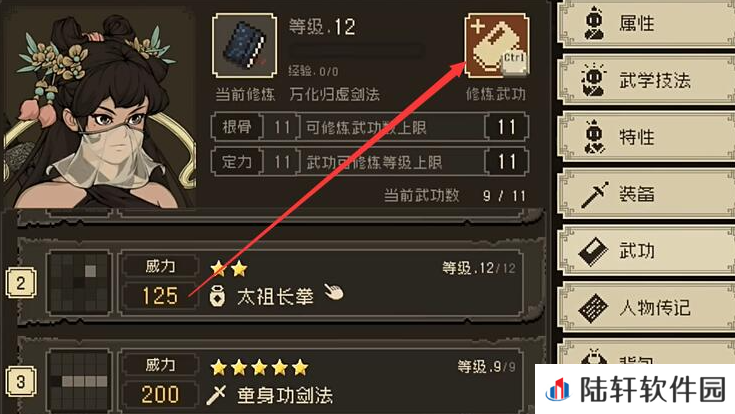Select the blue martial arts book icon
This screenshot has width=735, height=414.
point(244,45)
